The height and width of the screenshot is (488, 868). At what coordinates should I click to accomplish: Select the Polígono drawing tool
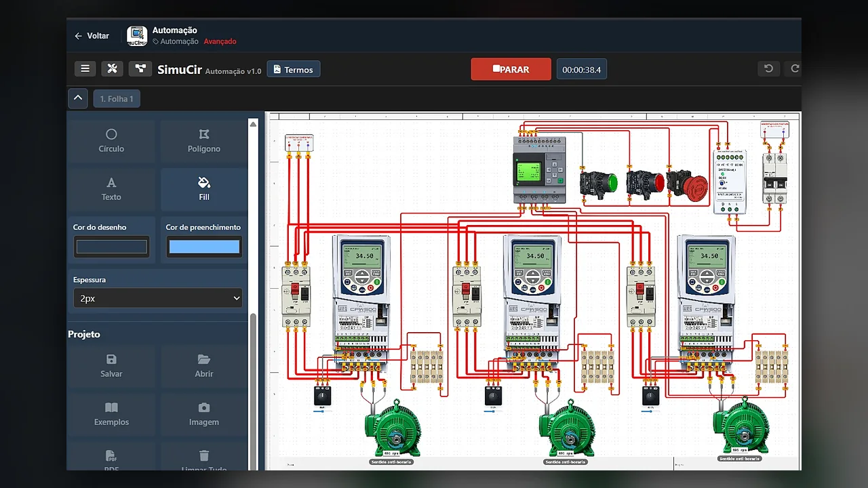204,141
